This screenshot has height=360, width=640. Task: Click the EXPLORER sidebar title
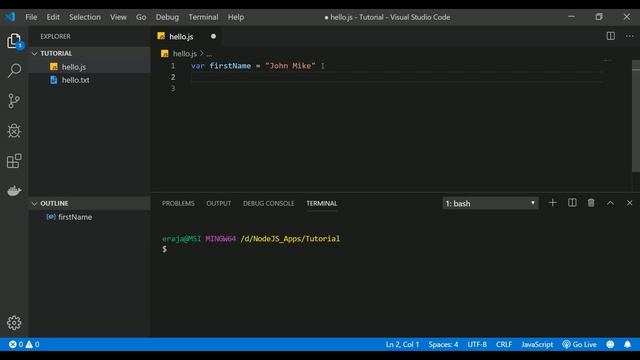[x=55, y=36]
